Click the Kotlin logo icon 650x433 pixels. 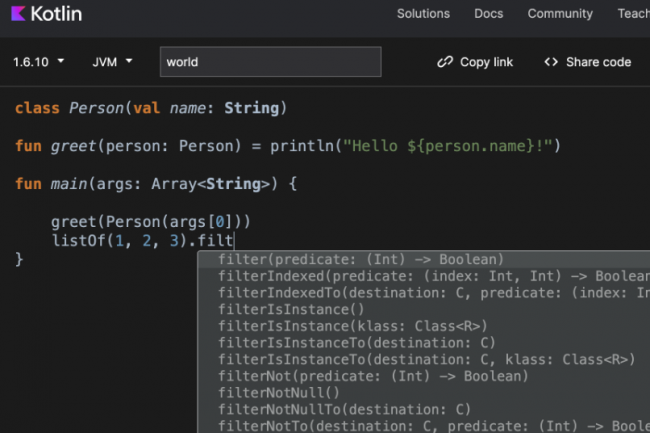point(18,14)
